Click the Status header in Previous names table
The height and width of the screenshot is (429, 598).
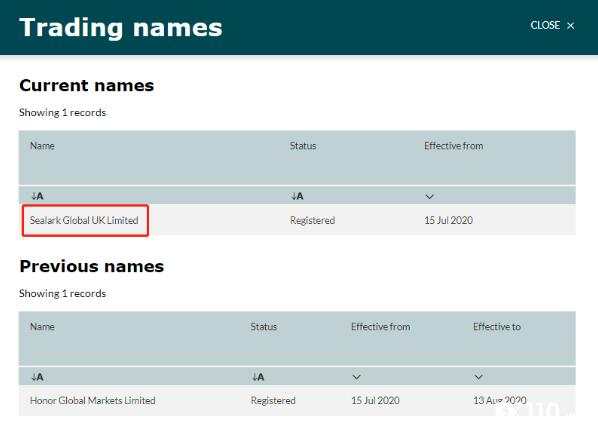pyautogui.click(x=264, y=327)
